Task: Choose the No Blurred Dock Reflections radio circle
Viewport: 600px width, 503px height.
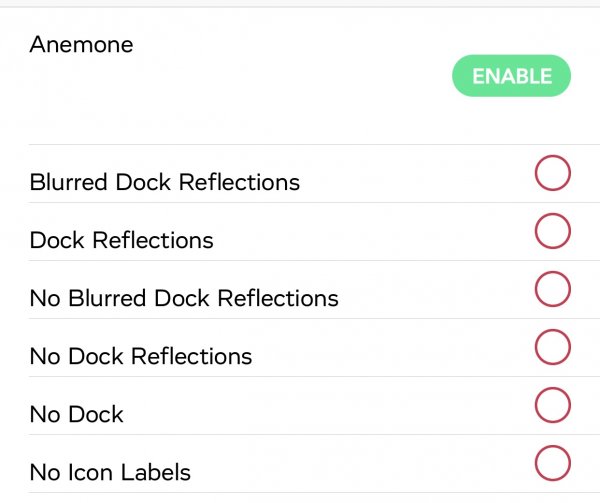Action: tap(553, 289)
